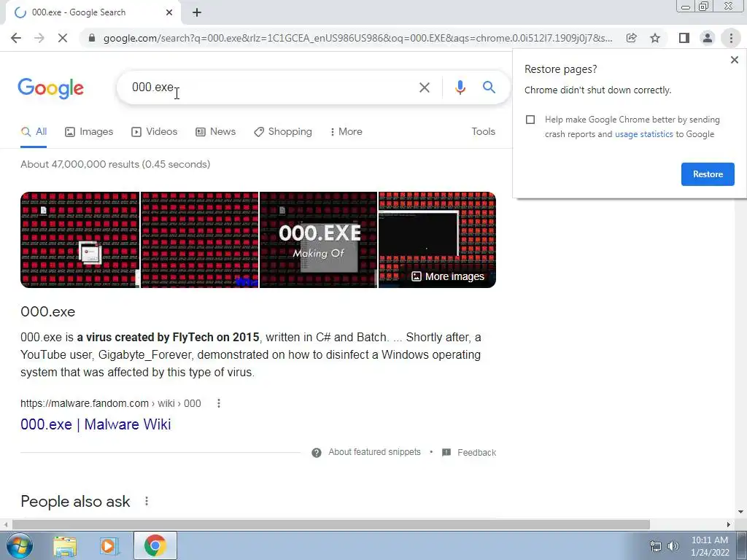Switch to Shopping results
The height and width of the screenshot is (560, 747).
tap(283, 132)
